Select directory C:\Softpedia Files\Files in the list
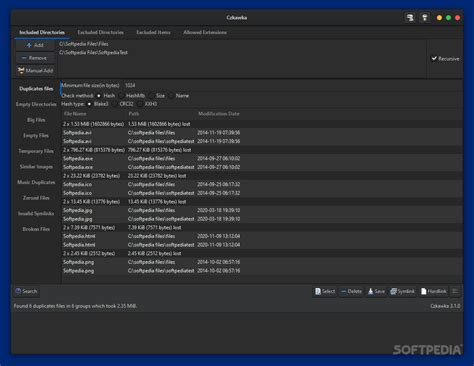Image resolution: width=474 pixels, height=366 pixels. (242, 44)
